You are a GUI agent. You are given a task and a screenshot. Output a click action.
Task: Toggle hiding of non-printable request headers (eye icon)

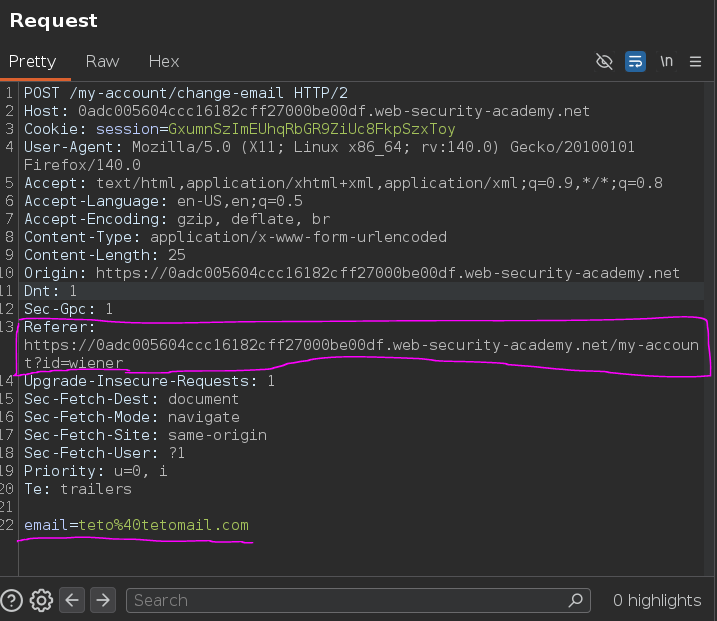[x=604, y=61]
